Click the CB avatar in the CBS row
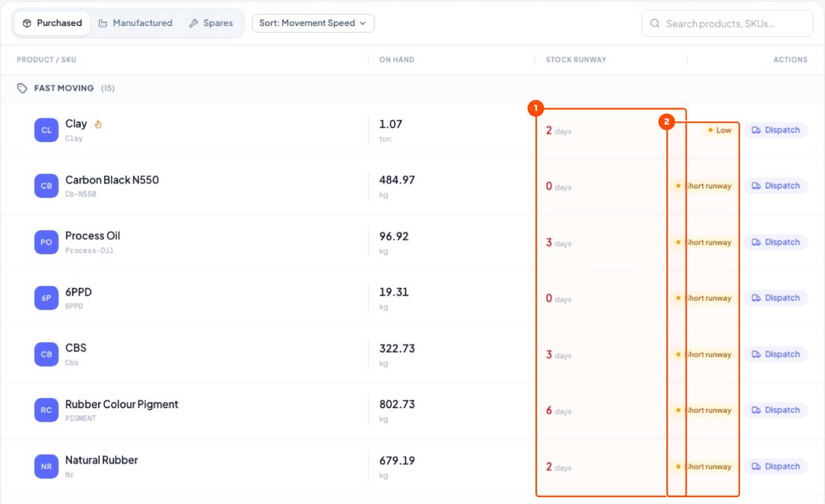 click(x=46, y=354)
